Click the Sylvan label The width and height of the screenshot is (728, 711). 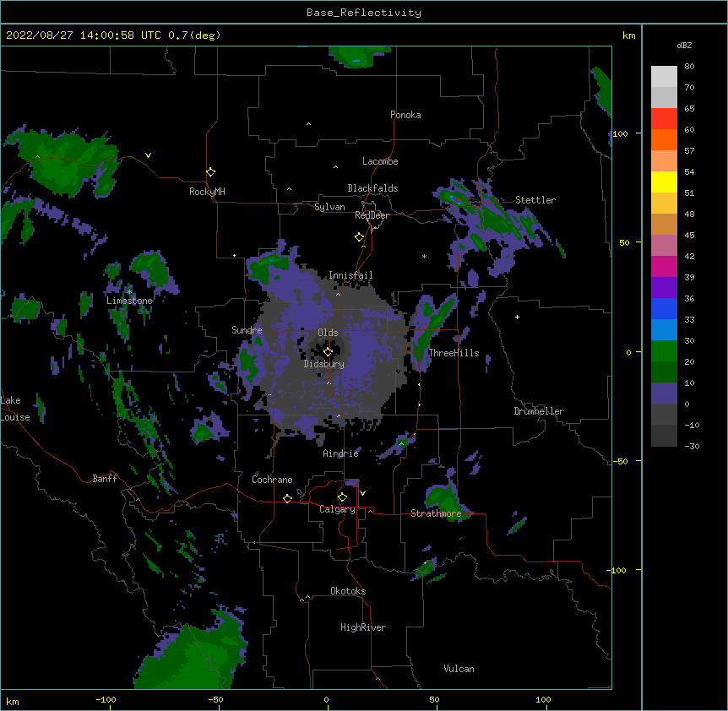(329, 207)
